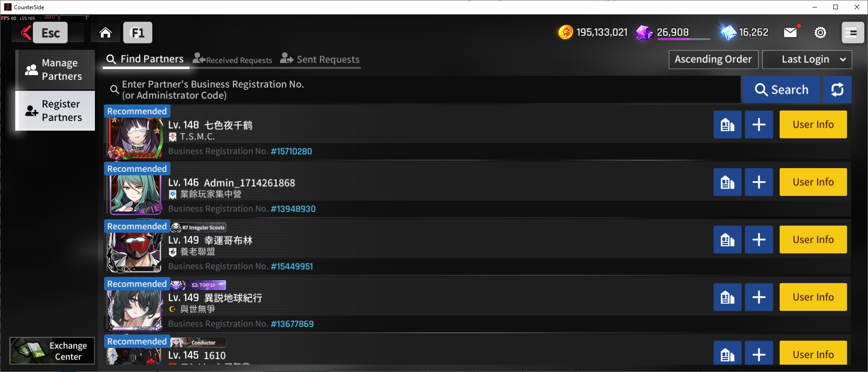Add Admin_1714261868 as a partner
Viewport: 868px width, 372px height.
[759, 182]
